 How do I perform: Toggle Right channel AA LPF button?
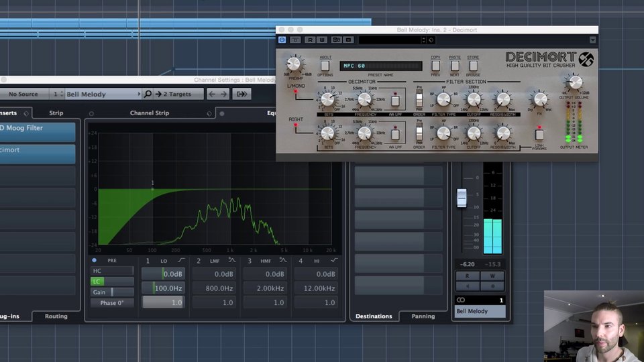395,134
